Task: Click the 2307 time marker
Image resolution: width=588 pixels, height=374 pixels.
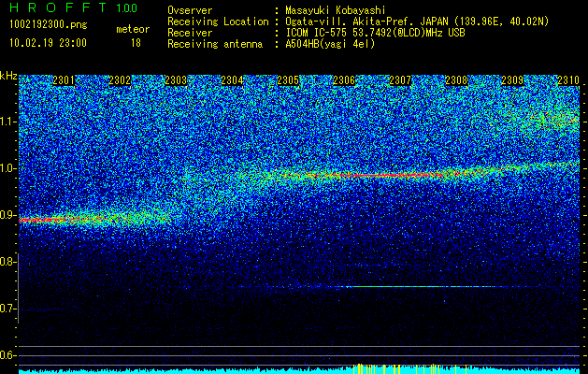Action: (x=400, y=80)
